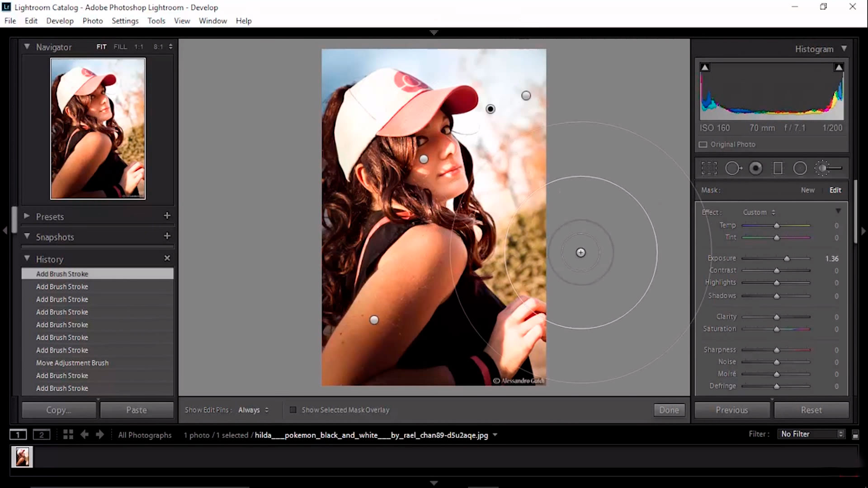Set Navigator zoom to 8:1
The height and width of the screenshot is (488, 868).
coord(158,47)
